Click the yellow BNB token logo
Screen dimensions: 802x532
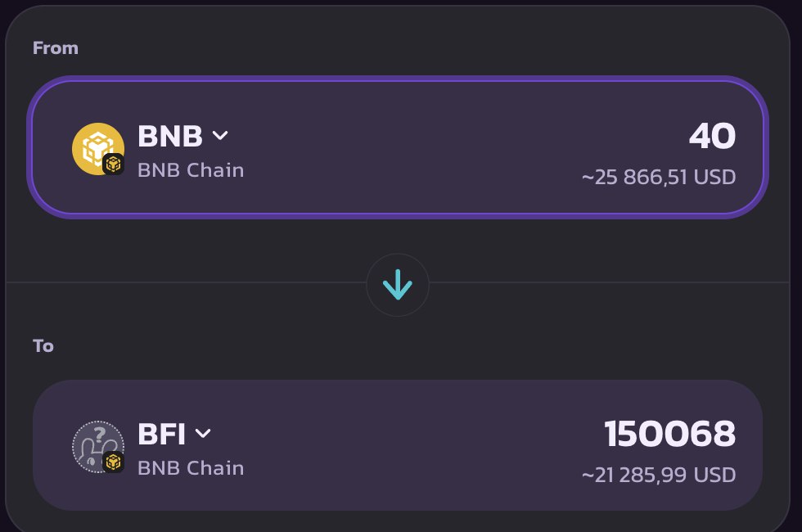(x=97, y=148)
